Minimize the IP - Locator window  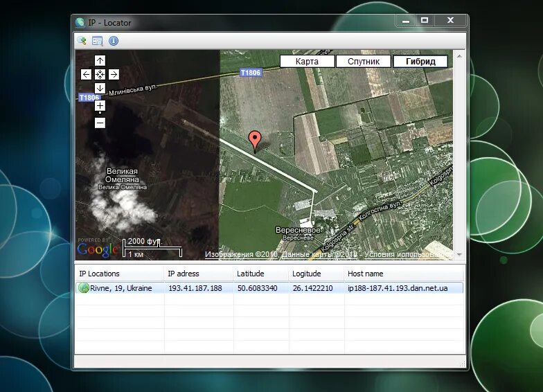[406, 21]
